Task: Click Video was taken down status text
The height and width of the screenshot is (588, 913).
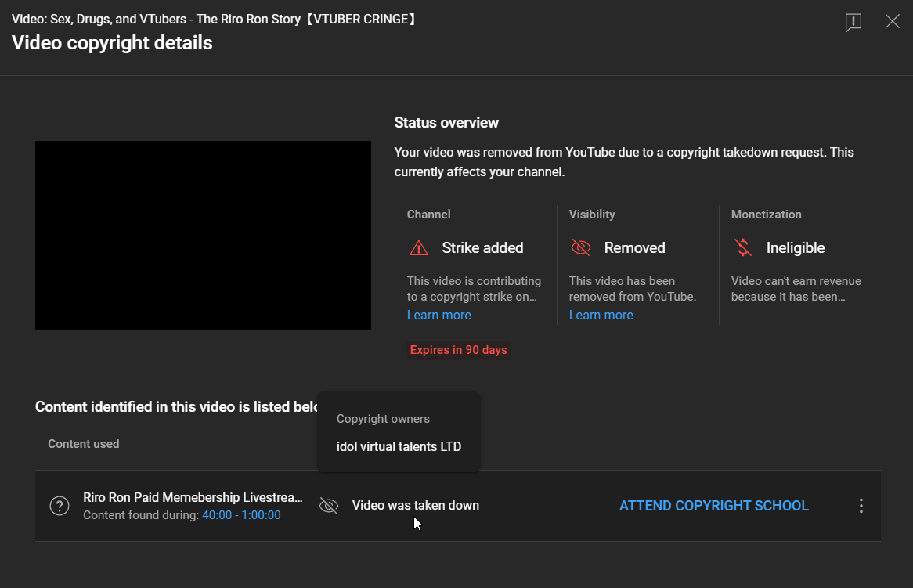Action: [416, 505]
